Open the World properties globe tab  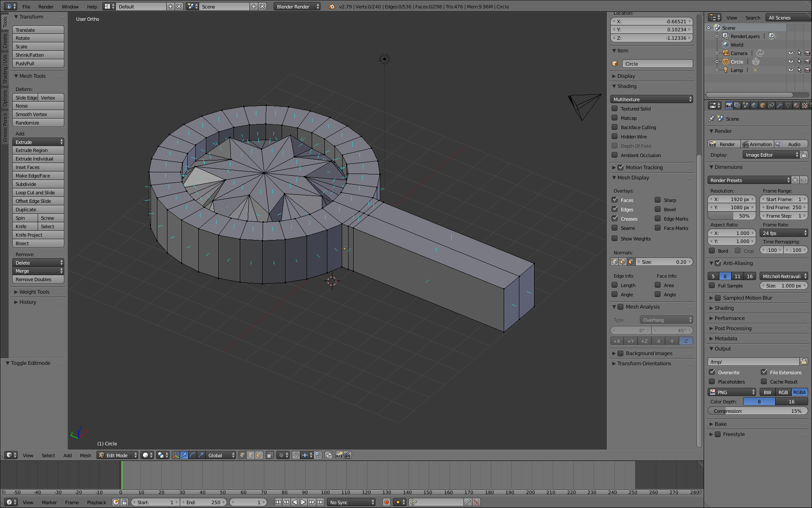click(x=754, y=105)
